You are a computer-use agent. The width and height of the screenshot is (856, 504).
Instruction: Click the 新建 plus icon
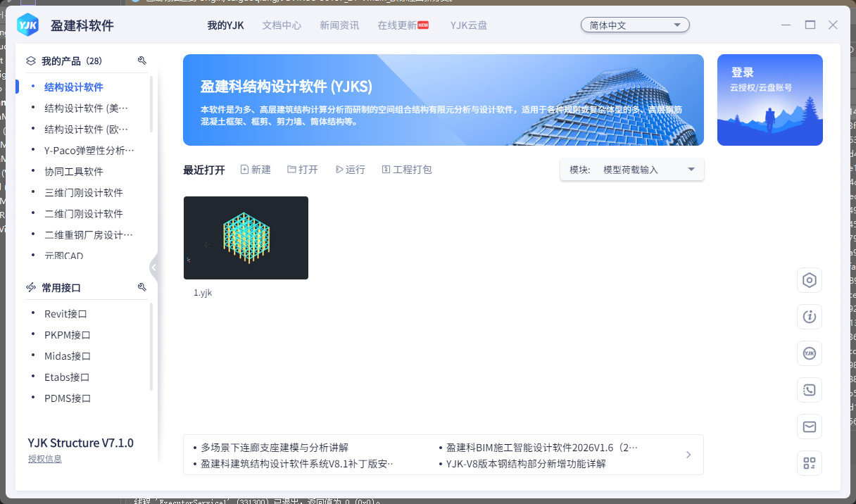tap(244, 170)
